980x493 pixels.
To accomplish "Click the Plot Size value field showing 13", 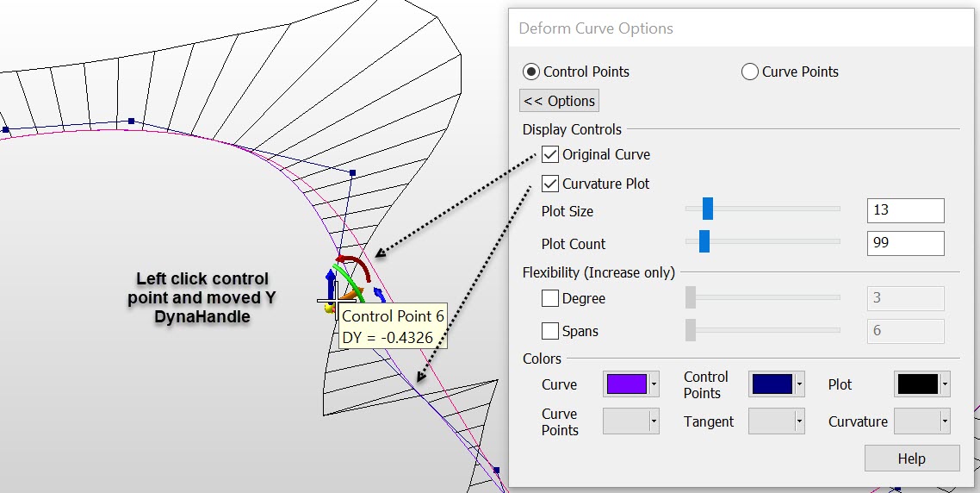I will tap(906, 211).
